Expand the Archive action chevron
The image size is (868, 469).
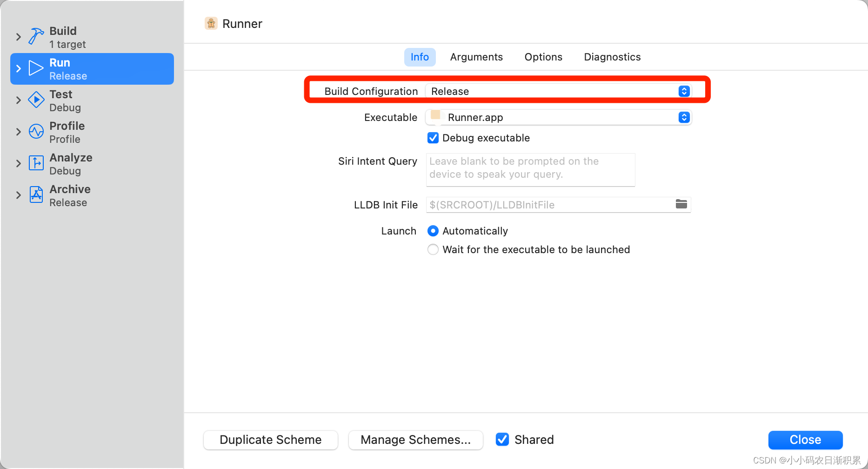(x=19, y=195)
